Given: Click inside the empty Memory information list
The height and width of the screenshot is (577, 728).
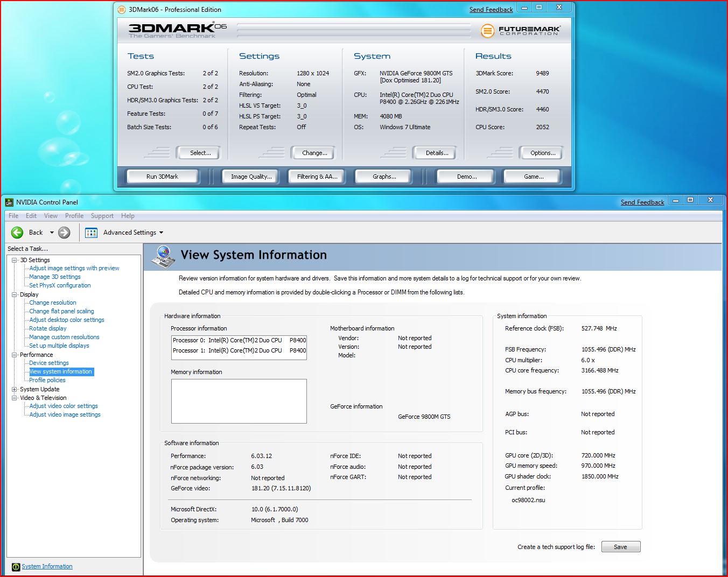Looking at the screenshot, I should tap(239, 401).
